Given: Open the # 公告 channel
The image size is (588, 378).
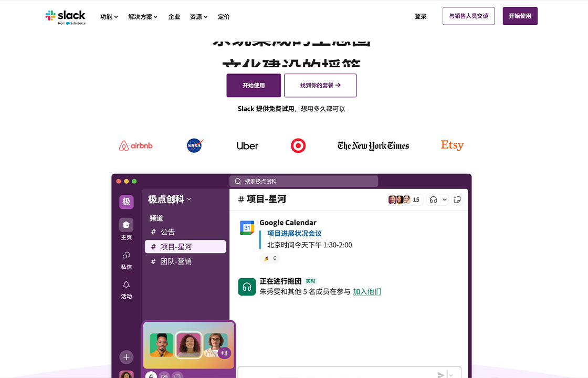Looking at the screenshot, I should pos(163,232).
